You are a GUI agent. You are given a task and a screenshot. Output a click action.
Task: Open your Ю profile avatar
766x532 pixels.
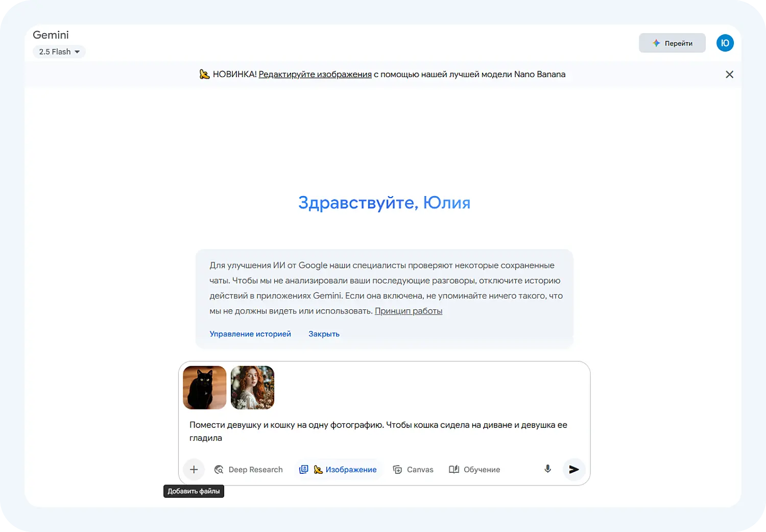725,43
